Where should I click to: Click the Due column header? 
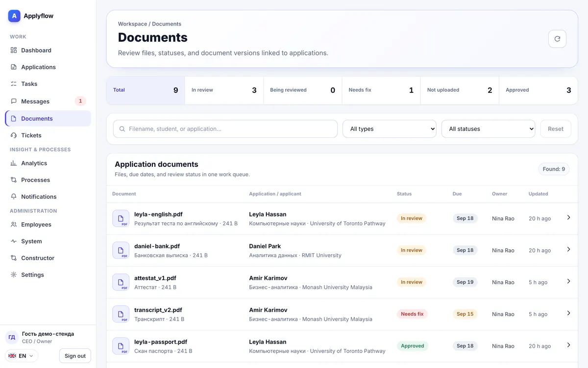pyautogui.click(x=457, y=194)
